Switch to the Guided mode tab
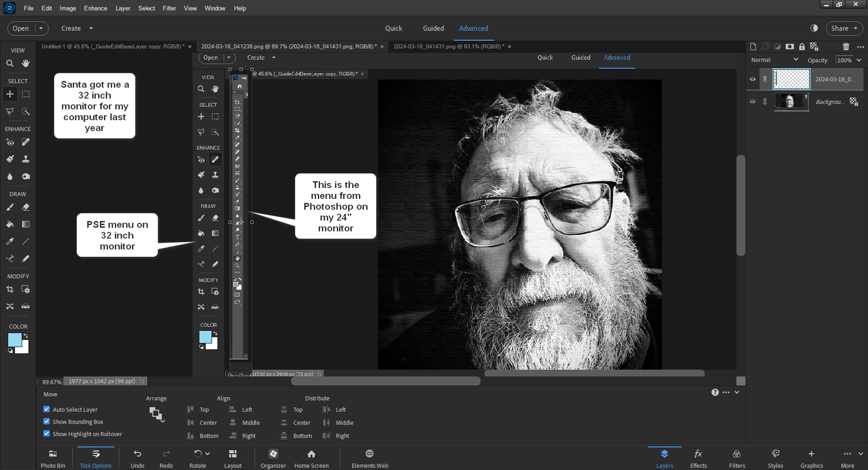The height and width of the screenshot is (470, 868). pyautogui.click(x=433, y=28)
